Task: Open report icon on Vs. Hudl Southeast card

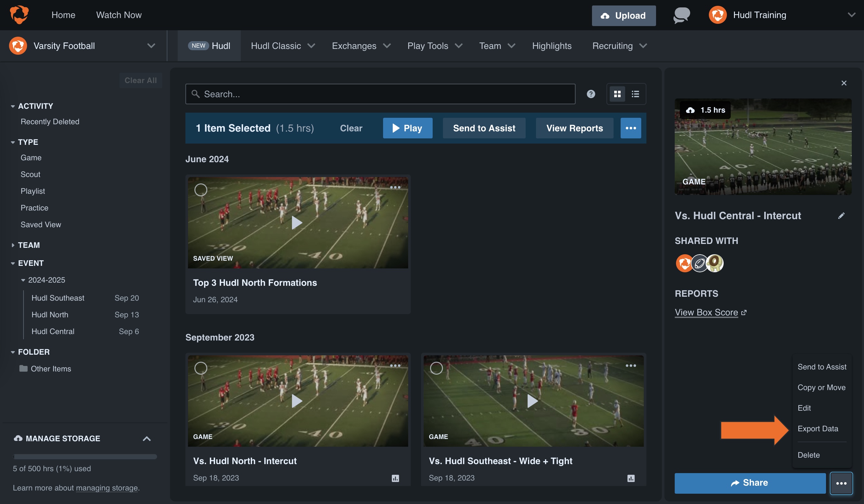Action: [631, 478]
